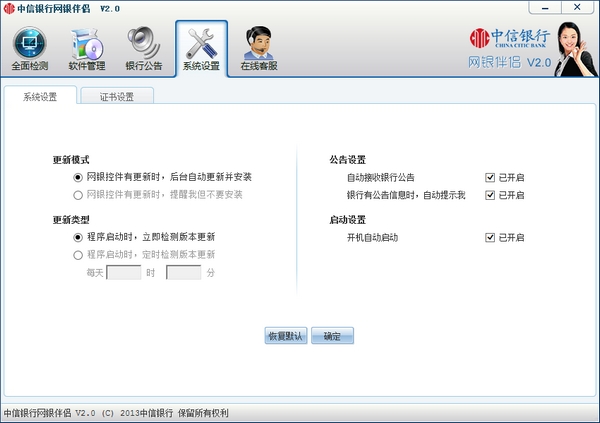600x423 pixels.
Task: Choose 提醒我但不要安装 update option
Action: pos(78,194)
